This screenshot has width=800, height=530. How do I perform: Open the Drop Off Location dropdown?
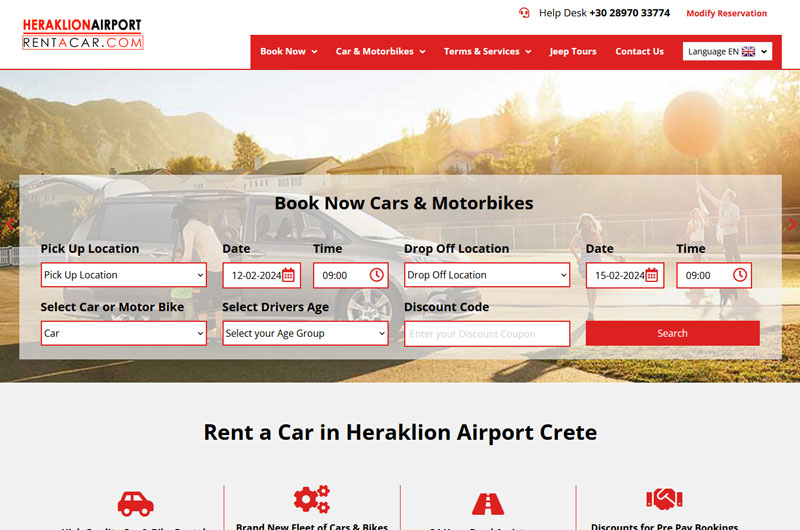click(487, 275)
